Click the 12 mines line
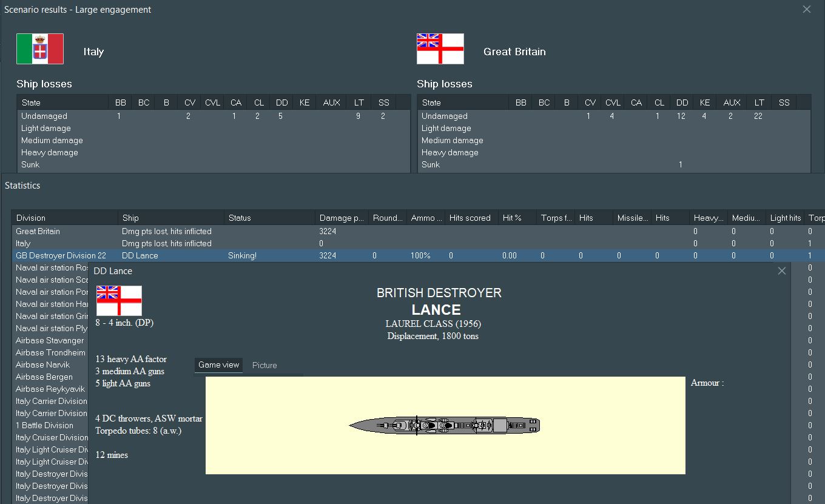 click(112, 455)
